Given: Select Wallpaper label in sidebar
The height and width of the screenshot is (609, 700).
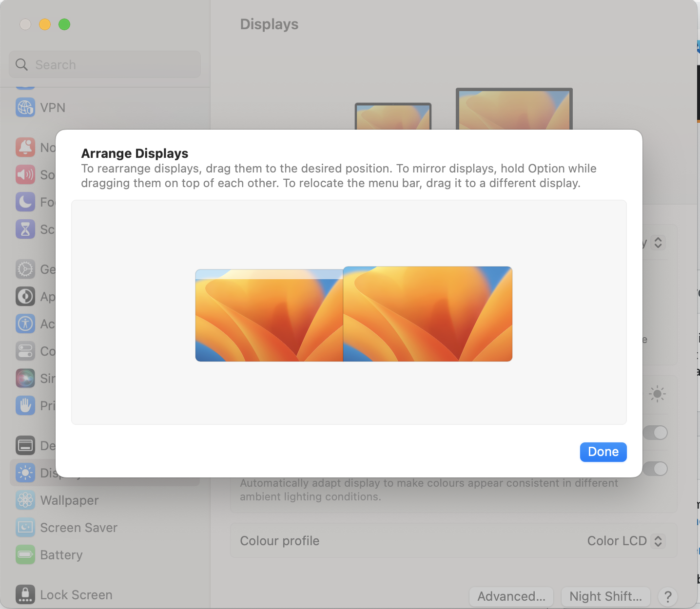Looking at the screenshot, I should [69, 500].
